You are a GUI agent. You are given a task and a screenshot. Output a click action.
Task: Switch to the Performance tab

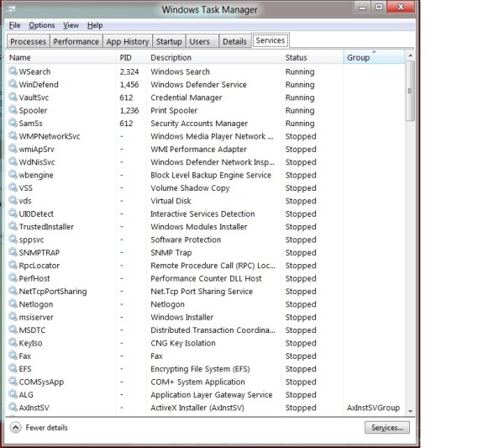[x=76, y=41]
